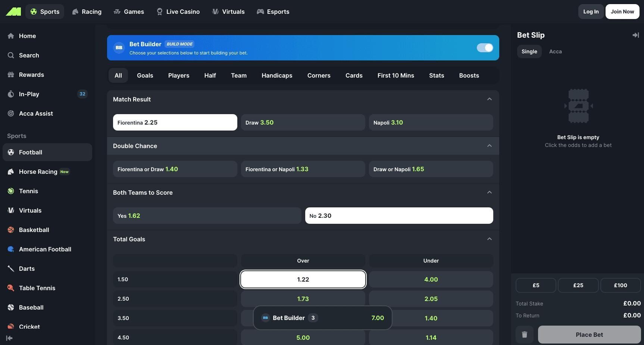Turn off the Bet Builder switch
The image size is (644, 345).
pyautogui.click(x=485, y=48)
